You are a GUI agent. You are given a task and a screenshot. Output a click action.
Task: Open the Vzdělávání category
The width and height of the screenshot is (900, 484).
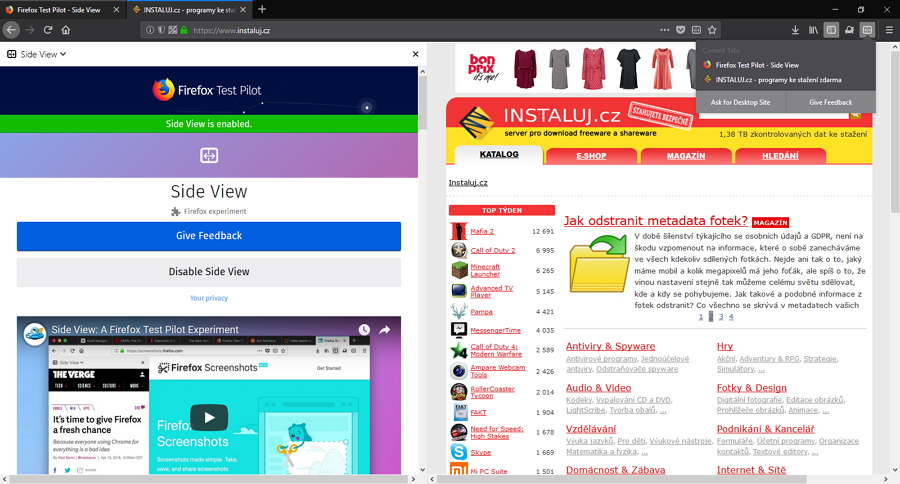[x=591, y=429]
